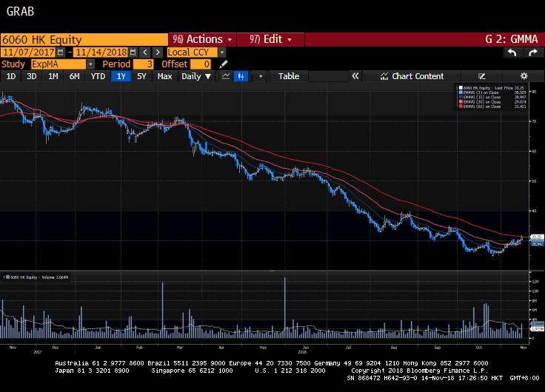Click the annotate edit checklist icon

(x=481, y=76)
